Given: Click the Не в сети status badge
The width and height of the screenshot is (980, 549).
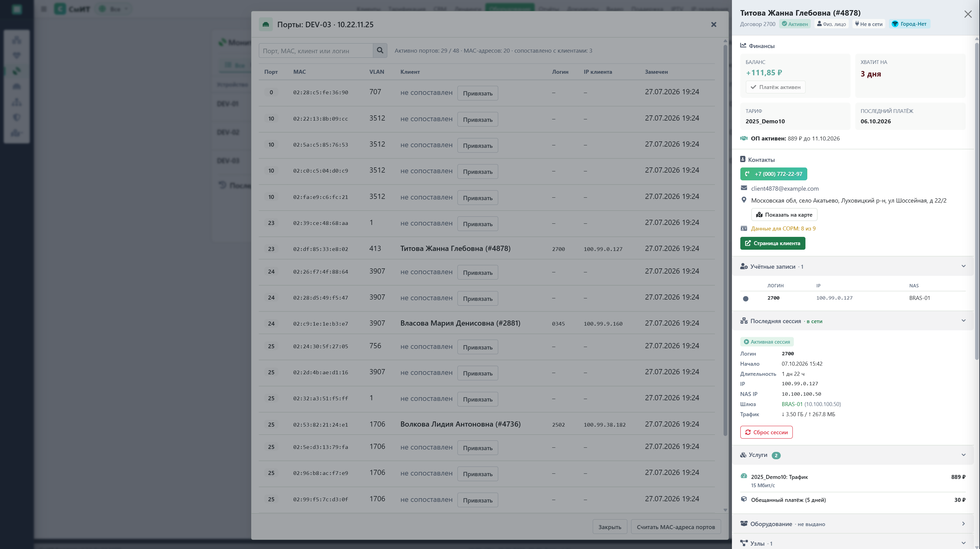Looking at the screenshot, I should 869,24.
